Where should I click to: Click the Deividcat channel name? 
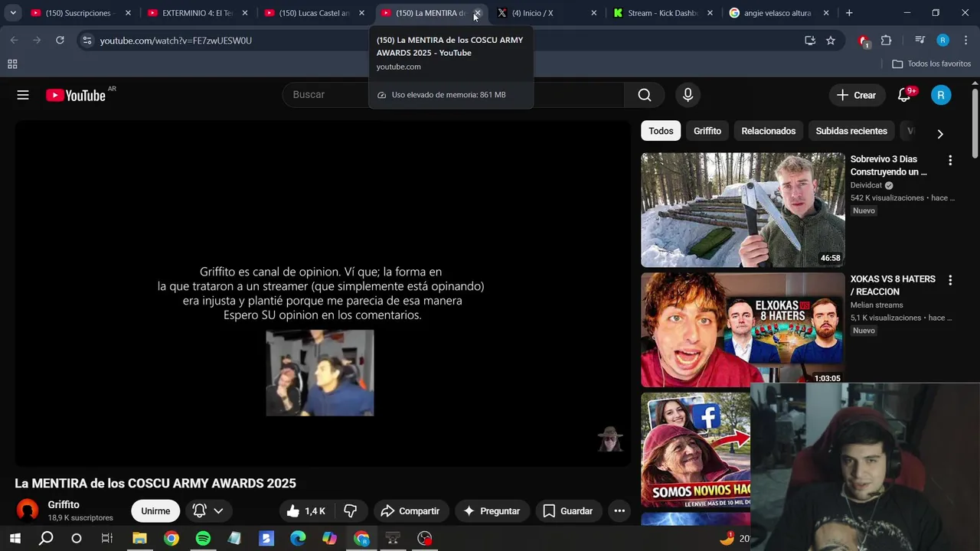click(x=866, y=185)
